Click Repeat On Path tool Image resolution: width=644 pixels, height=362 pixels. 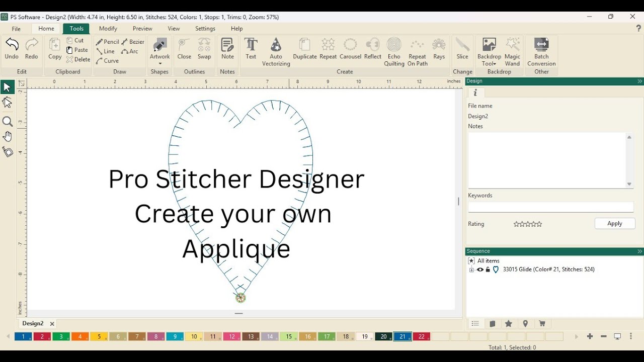(x=418, y=52)
